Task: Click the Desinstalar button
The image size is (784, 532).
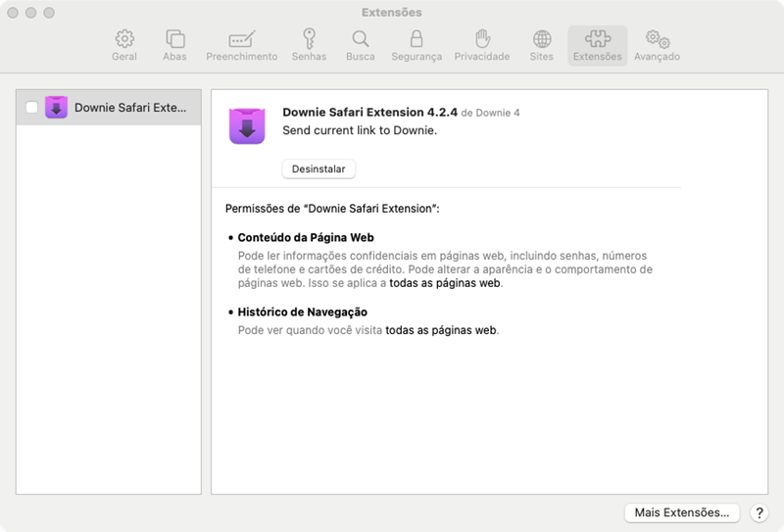Action: tap(318, 169)
